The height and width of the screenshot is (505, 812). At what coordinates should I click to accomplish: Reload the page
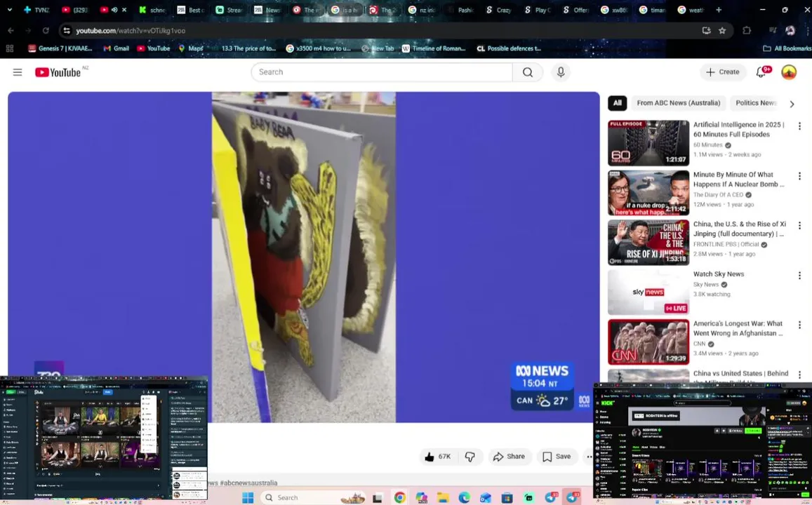(x=46, y=31)
